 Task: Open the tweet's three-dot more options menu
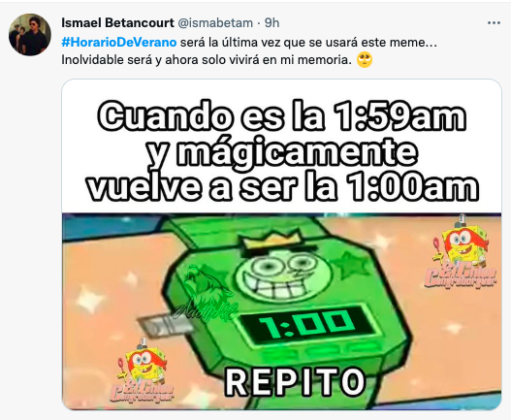pyautogui.click(x=494, y=23)
